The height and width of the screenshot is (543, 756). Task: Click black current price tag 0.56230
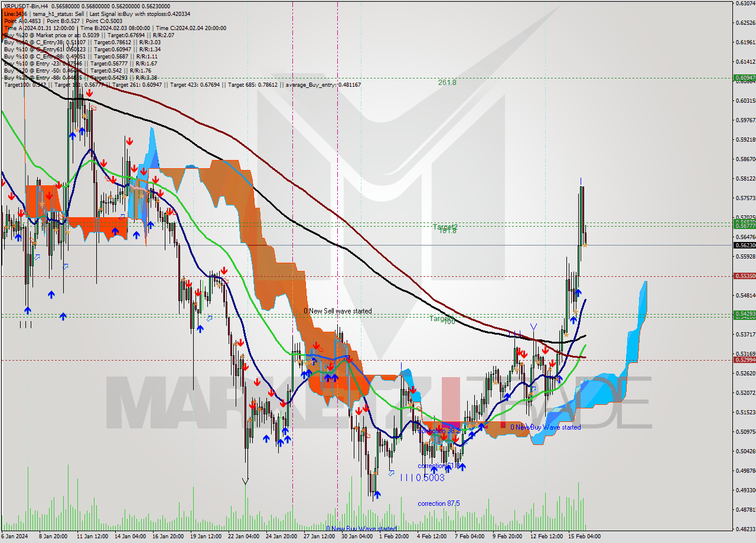[x=744, y=245]
